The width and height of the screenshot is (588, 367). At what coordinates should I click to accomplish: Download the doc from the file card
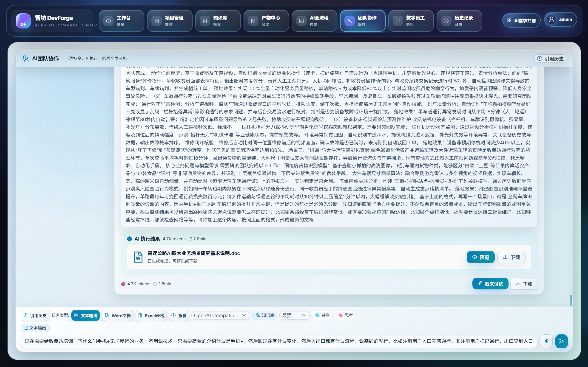coord(511,257)
